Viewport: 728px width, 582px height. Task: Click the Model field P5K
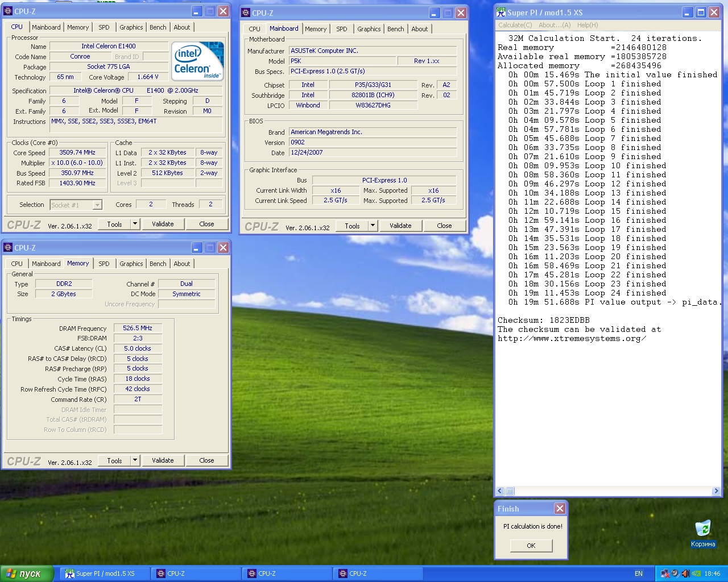pyautogui.click(x=342, y=61)
